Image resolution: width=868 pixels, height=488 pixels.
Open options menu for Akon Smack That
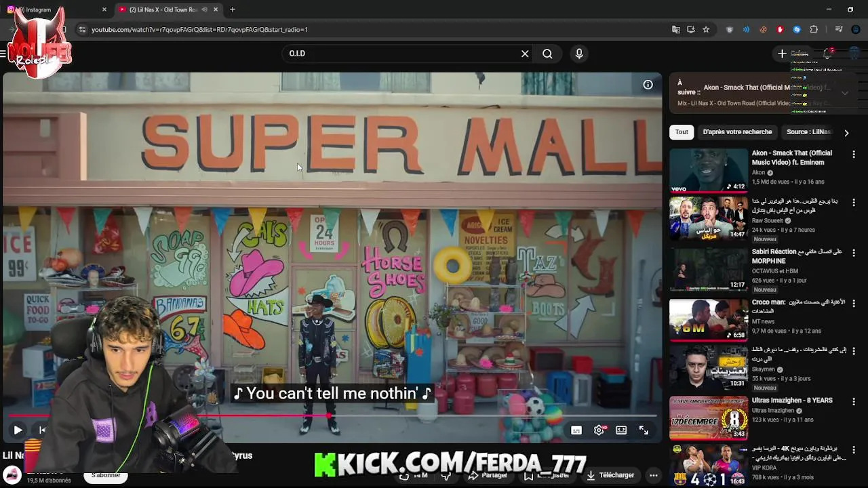click(854, 155)
